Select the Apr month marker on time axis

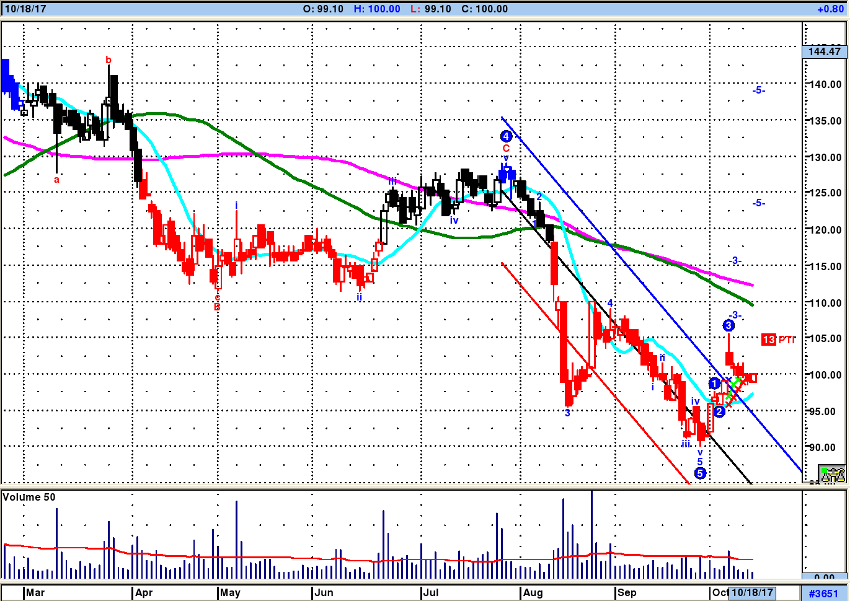click(144, 592)
